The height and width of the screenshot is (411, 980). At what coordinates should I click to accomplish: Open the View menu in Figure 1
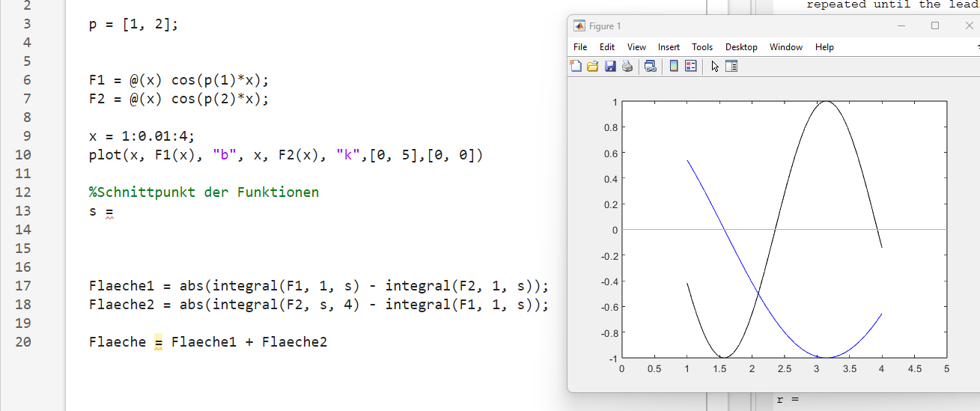(x=636, y=46)
